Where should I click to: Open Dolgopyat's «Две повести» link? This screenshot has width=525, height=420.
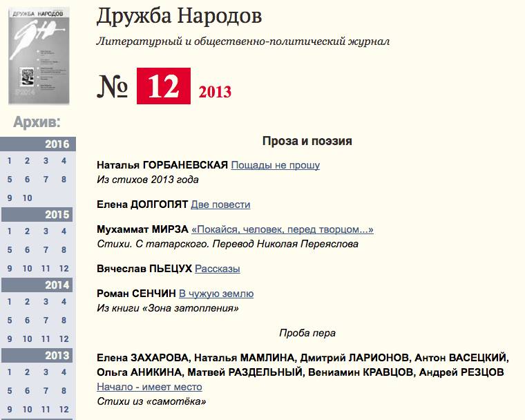(x=220, y=204)
